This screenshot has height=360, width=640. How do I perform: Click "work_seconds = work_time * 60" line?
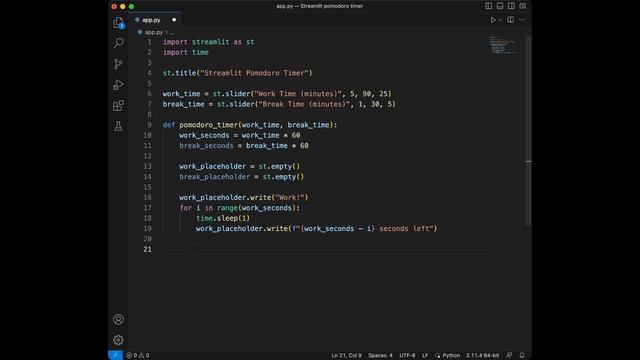(240, 135)
